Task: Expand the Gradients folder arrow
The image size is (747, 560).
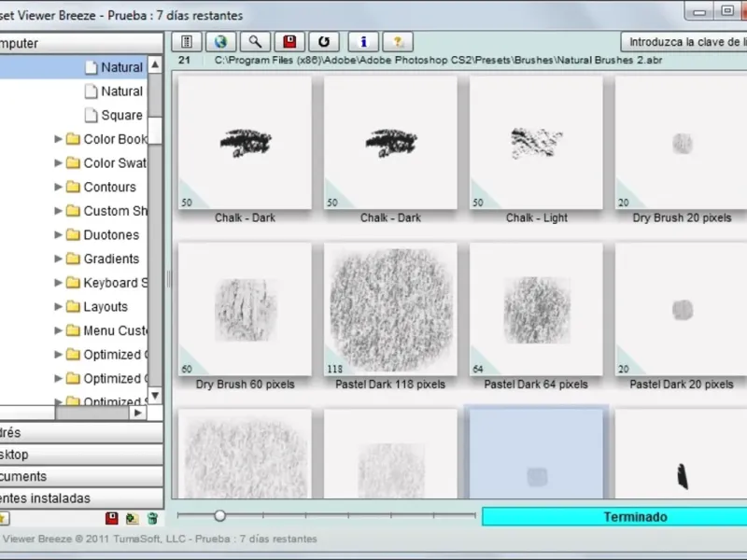Action: point(59,259)
